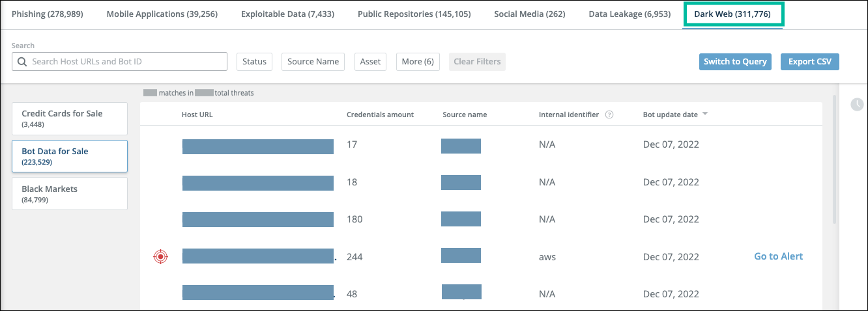
Task: Open the Source Name filter
Action: pos(313,62)
